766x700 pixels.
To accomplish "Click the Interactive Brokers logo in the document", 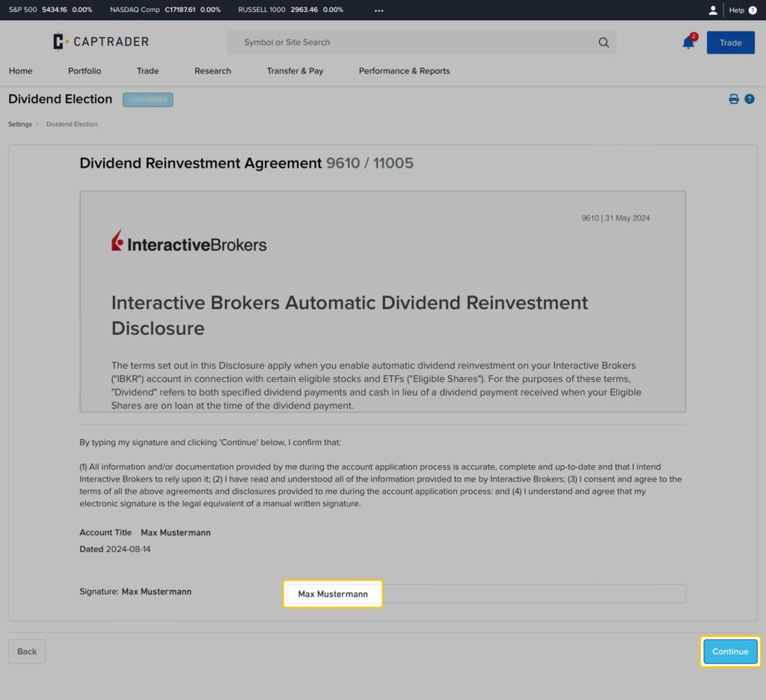I will pos(189,242).
